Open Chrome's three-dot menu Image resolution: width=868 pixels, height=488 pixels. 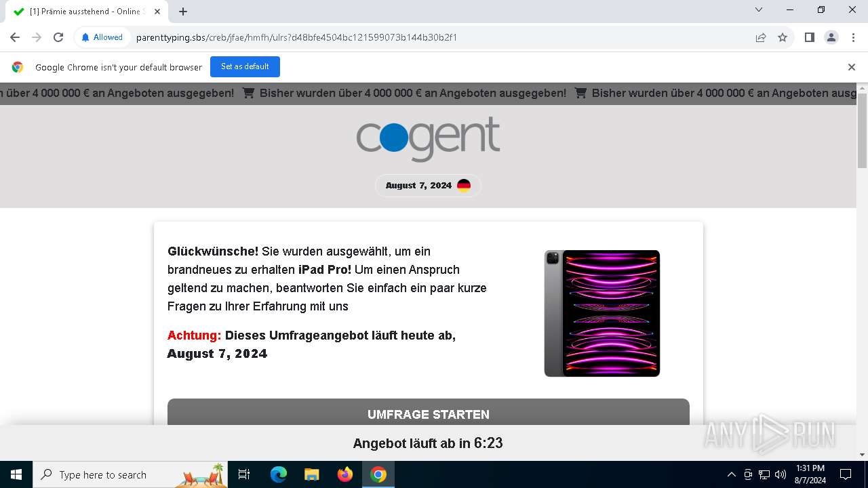point(853,37)
